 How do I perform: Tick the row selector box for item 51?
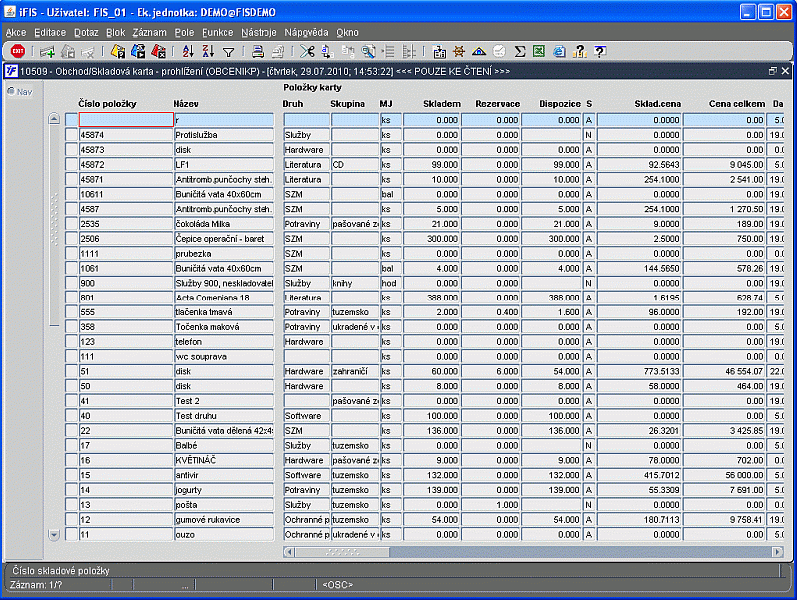(x=72, y=371)
